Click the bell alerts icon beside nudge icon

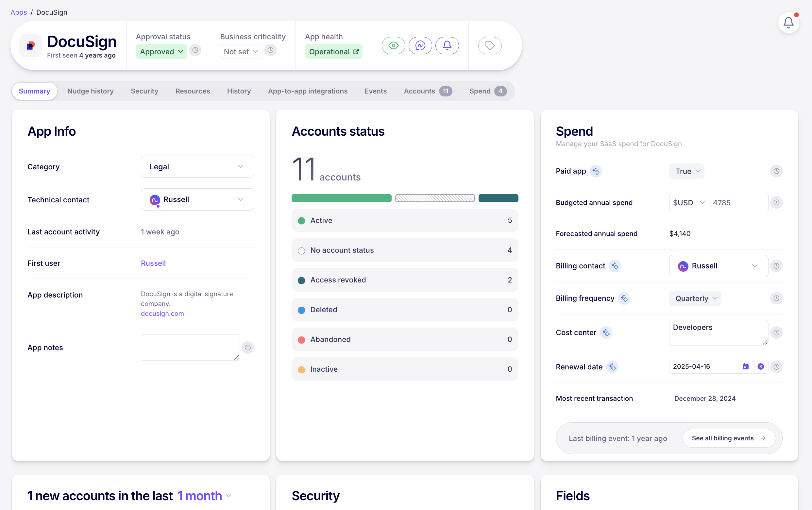(x=447, y=45)
